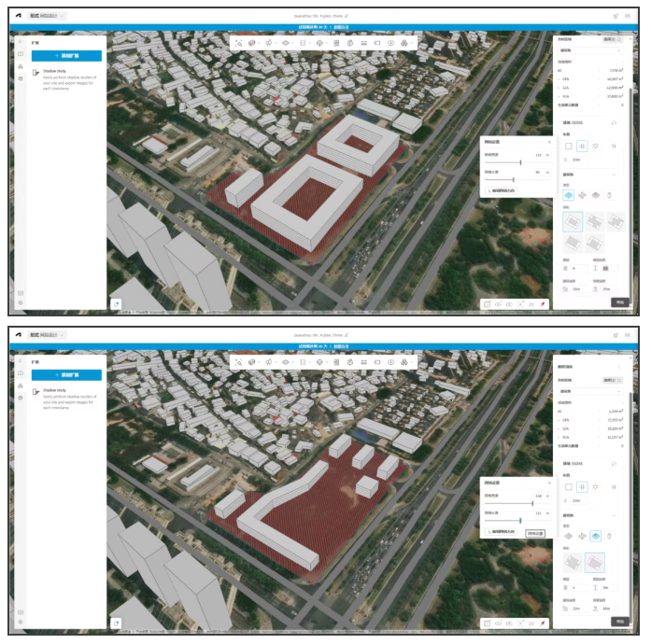Click the zoom-to-fit frame icon, upper bottom bar
The image size is (651, 644).
coord(520,304)
